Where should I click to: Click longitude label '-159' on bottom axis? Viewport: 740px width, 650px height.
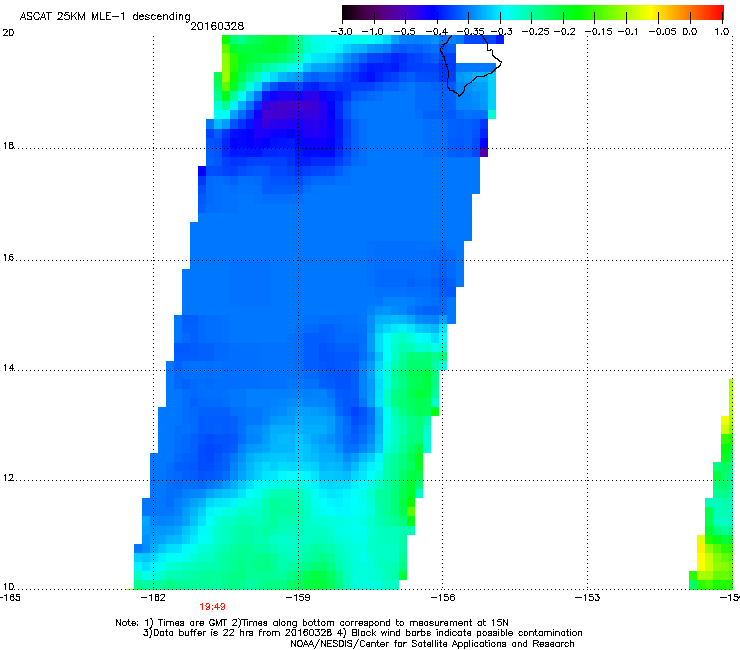coord(298,598)
